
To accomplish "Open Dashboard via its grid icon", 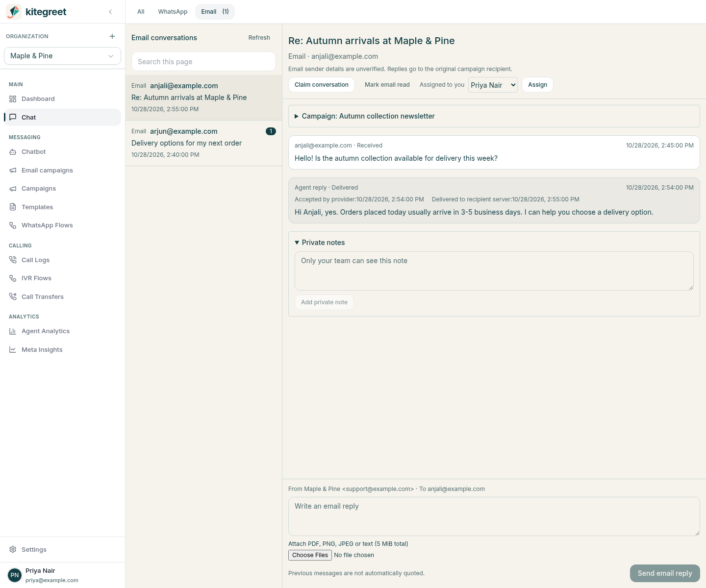I will coord(13,99).
